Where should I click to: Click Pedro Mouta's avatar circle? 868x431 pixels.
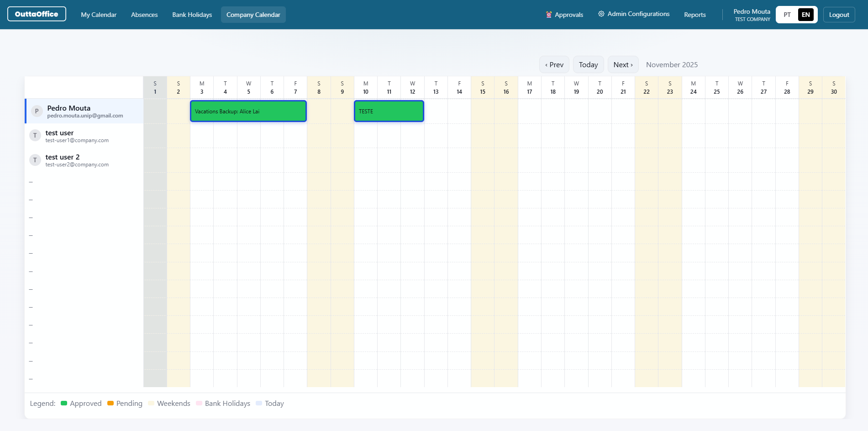(37, 111)
